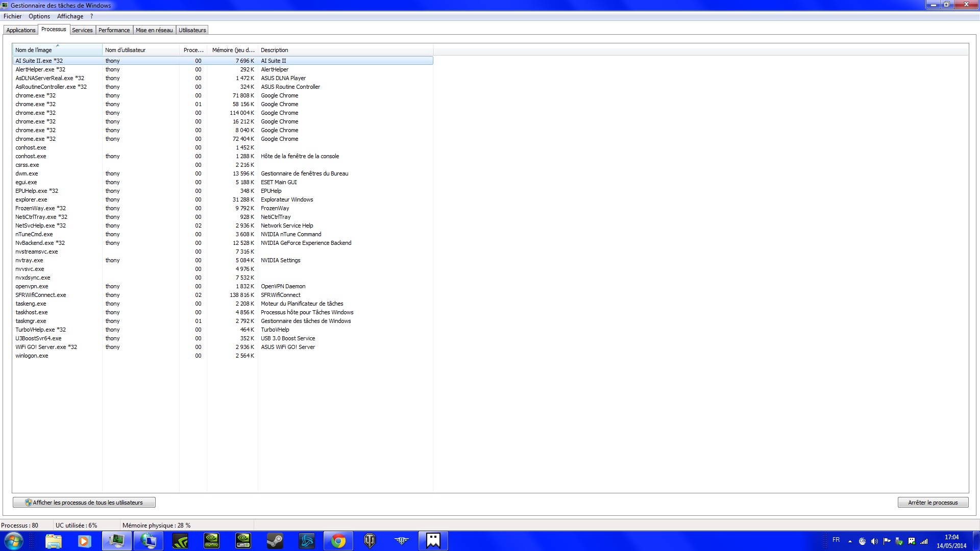Open Battle.net from the taskbar
The width and height of the screenshot is (980, 551).
tap(307, 541)
